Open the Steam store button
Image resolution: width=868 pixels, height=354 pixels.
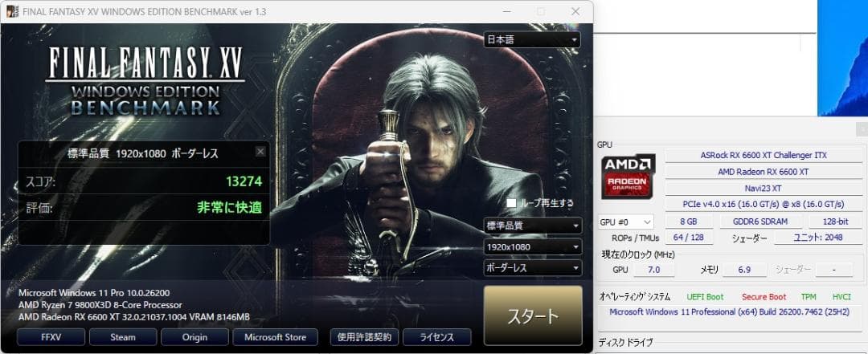coord(123,337)
